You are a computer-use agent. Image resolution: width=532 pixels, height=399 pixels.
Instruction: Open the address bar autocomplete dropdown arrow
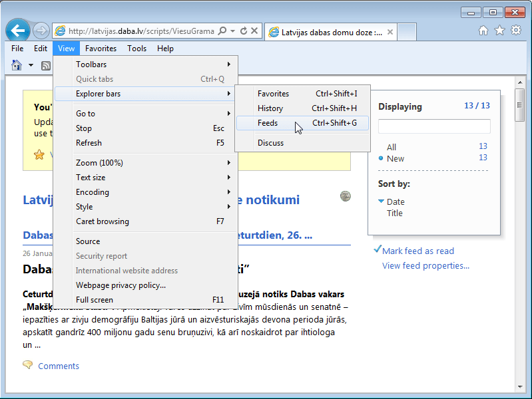click(x=233, y=31)
